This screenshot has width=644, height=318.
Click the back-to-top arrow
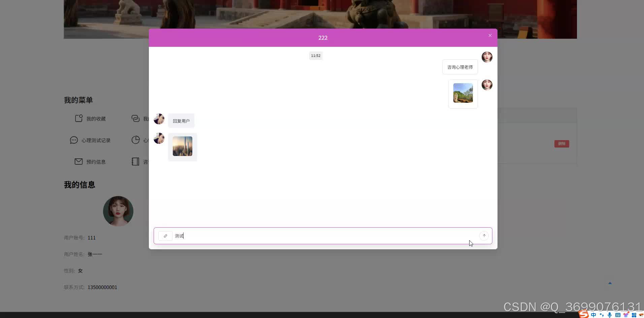(x=610, y=283)
